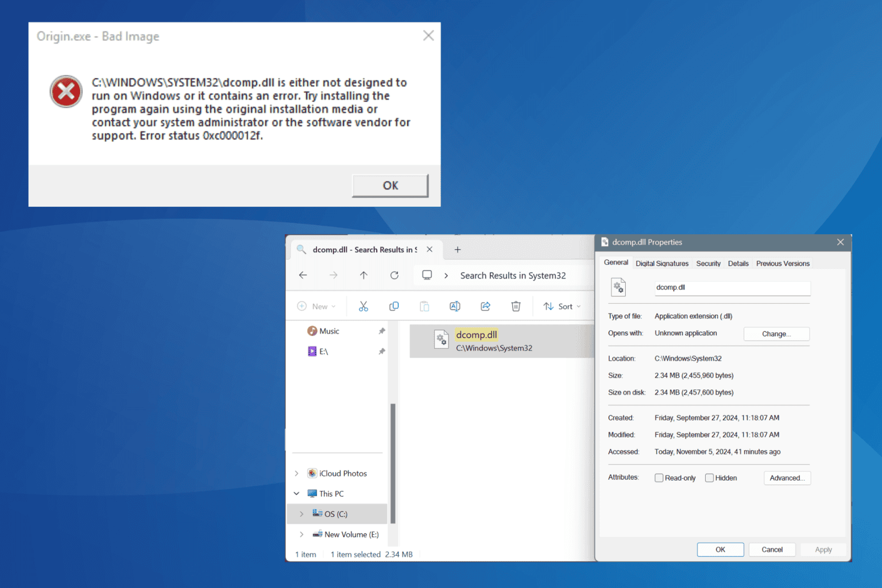The width and height of the screenshot is (882, 588).
Task: Expand the address bar breadcrumb chevron
Action: (446, 276)
